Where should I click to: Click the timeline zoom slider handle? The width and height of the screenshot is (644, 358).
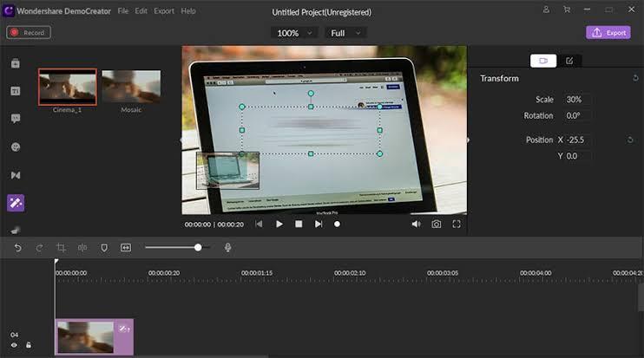point(198,248)
